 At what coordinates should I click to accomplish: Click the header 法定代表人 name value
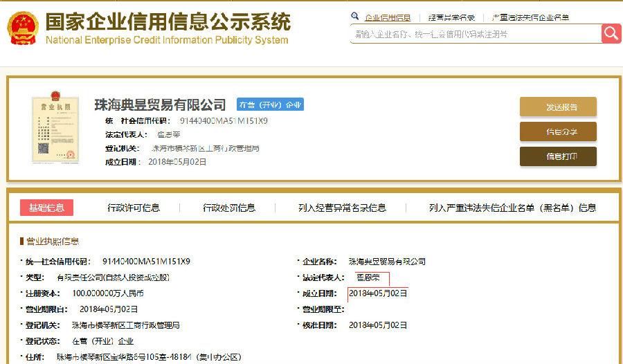click(x=168, y=135)
